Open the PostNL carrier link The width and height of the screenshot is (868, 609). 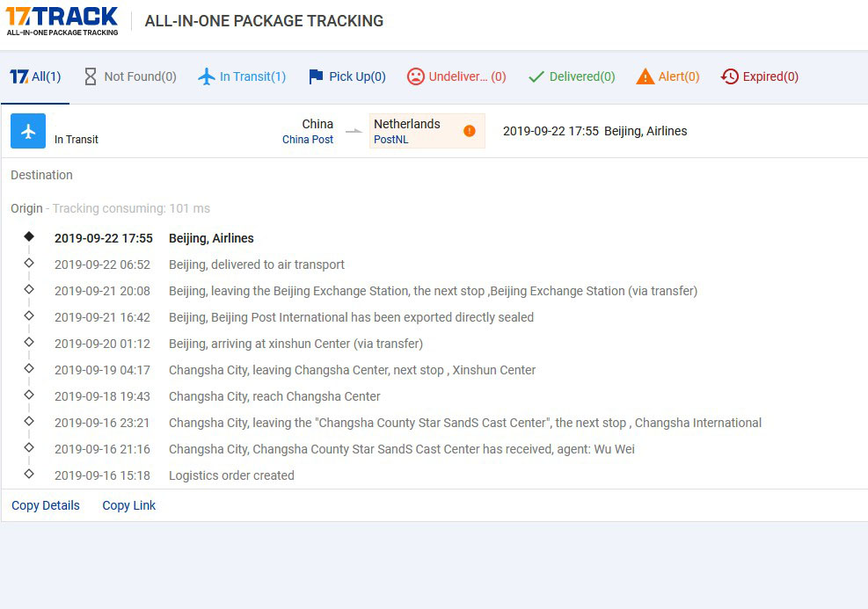(x=390, y=140)
